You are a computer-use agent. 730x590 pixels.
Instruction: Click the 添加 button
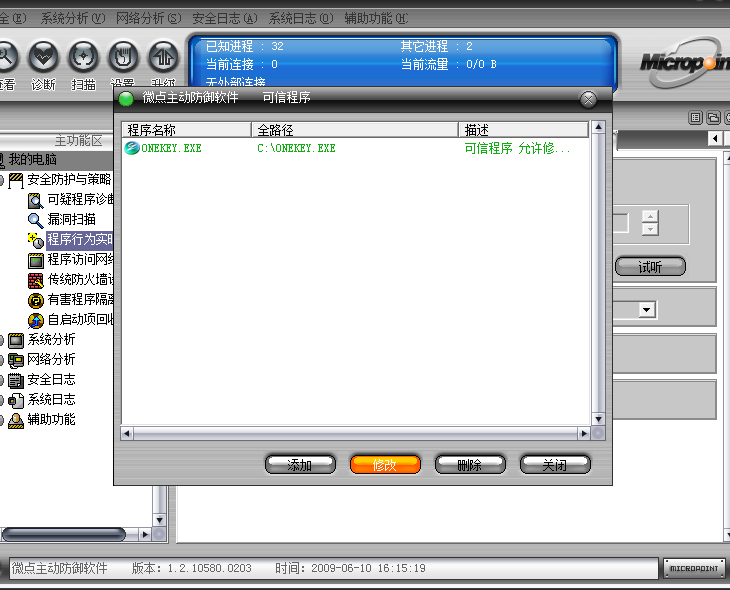[300, 465]
